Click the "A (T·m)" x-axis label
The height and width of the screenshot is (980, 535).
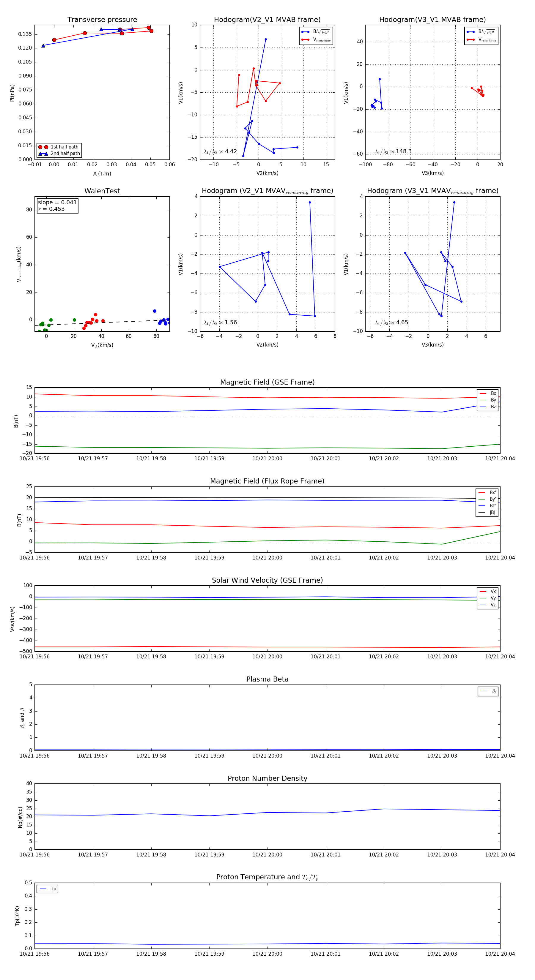pos(102,174)
